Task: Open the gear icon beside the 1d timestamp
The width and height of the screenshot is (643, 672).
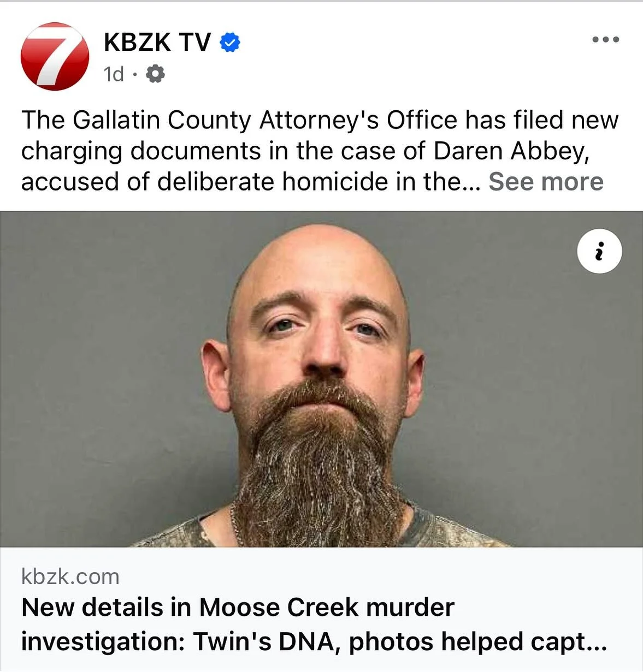Action: (x=156, y=74)
